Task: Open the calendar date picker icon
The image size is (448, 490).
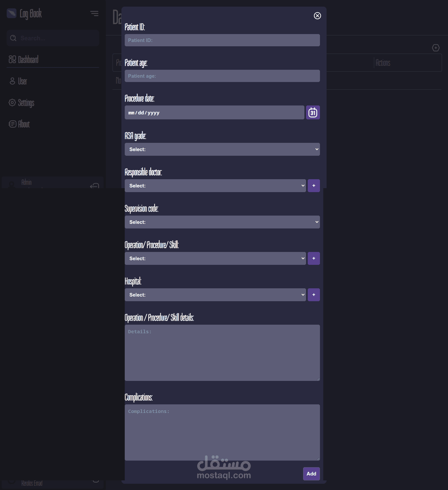Action: tap(313, 112)
